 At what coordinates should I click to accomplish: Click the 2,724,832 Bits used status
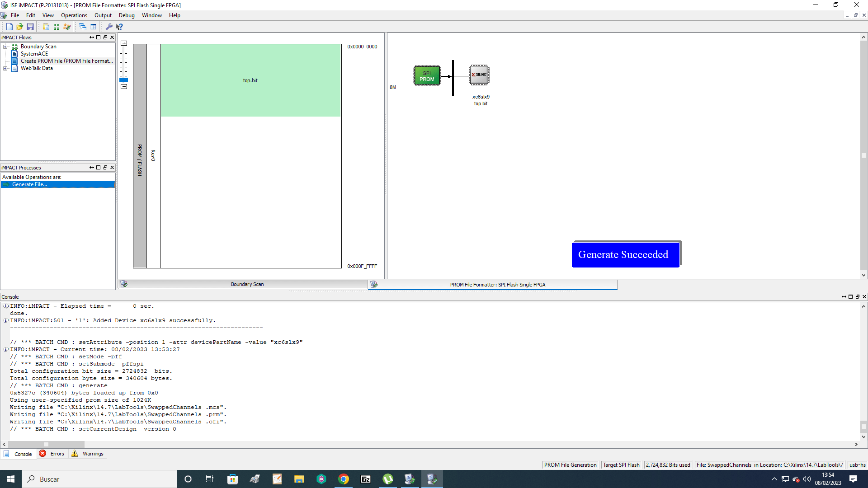point(668,465)
